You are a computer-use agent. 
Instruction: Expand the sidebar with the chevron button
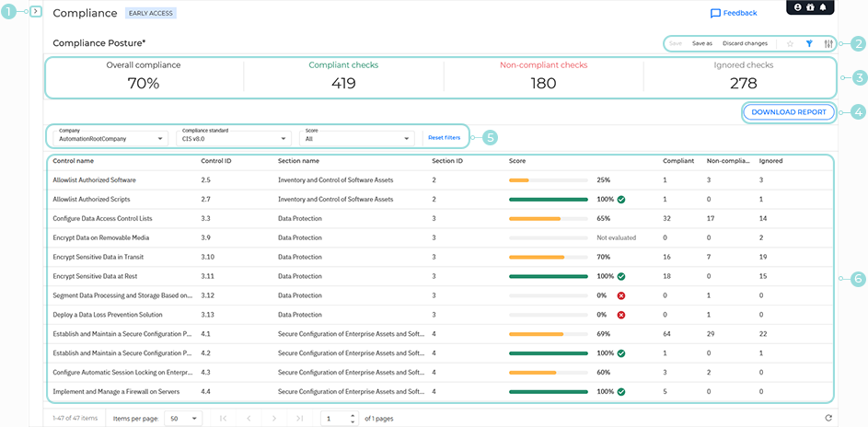[x=35, y=11]
